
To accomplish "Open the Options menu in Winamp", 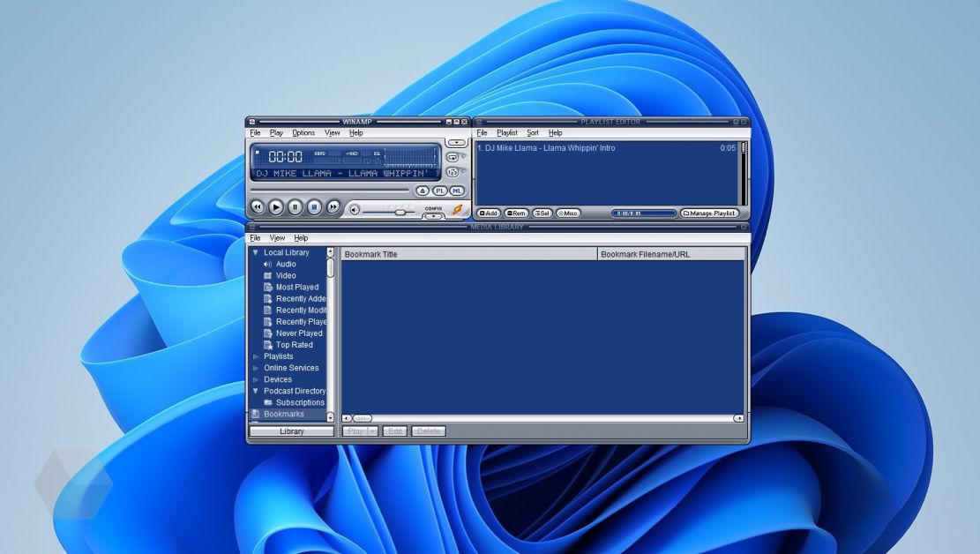I will tap(303, 132).
